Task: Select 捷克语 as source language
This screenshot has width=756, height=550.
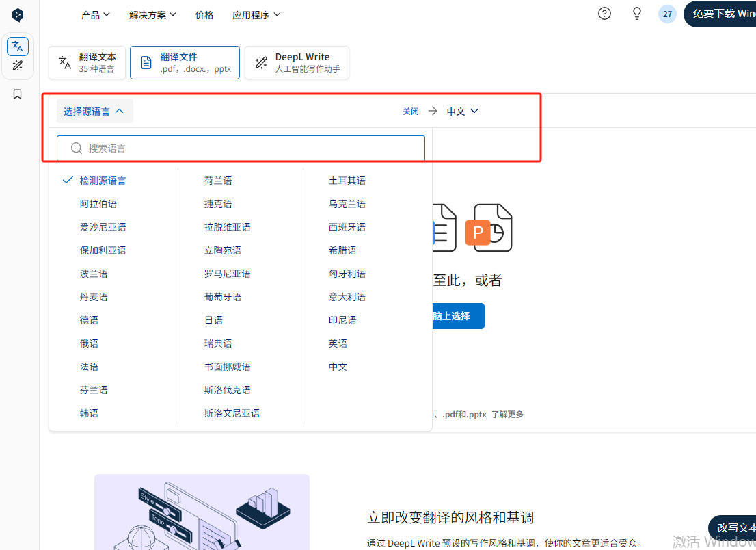Action: coord(218,204)
